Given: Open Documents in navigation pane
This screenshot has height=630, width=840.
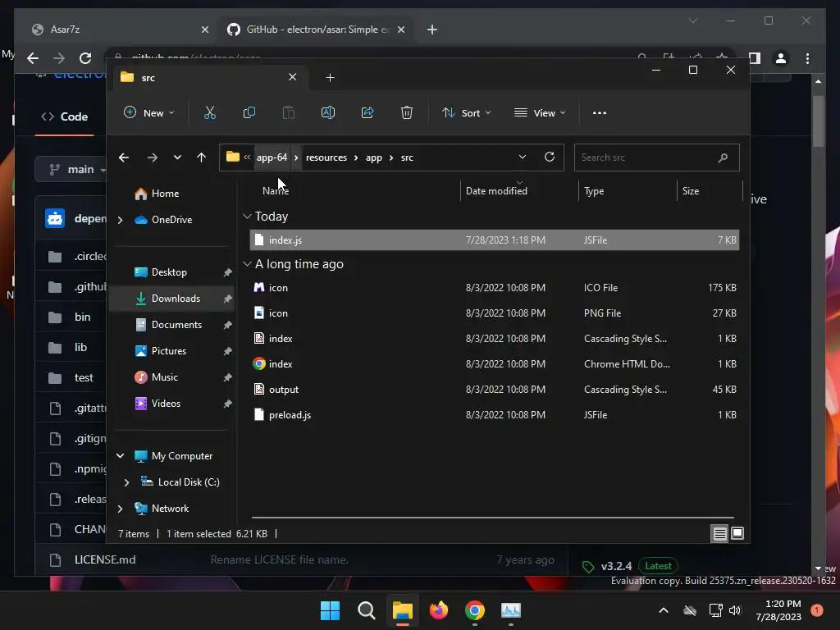Looking at the screenshot, I should [x=177, y=325].
